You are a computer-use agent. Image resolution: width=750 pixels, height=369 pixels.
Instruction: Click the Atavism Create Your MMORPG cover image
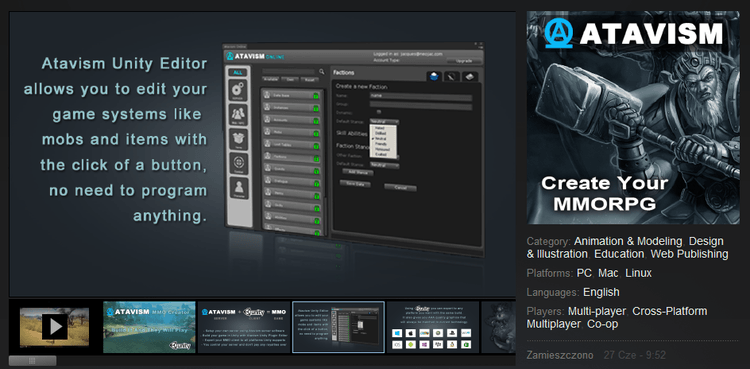(633, 118)
